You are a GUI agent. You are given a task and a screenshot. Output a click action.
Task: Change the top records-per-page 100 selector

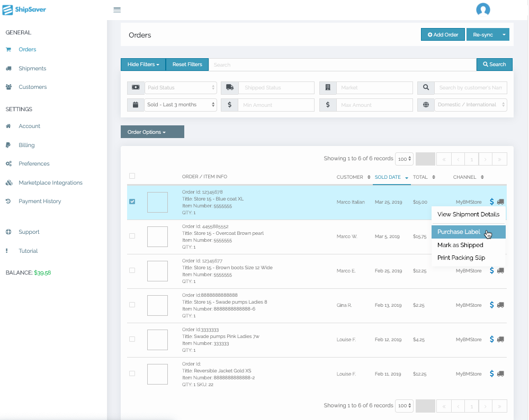pos(404,159)
